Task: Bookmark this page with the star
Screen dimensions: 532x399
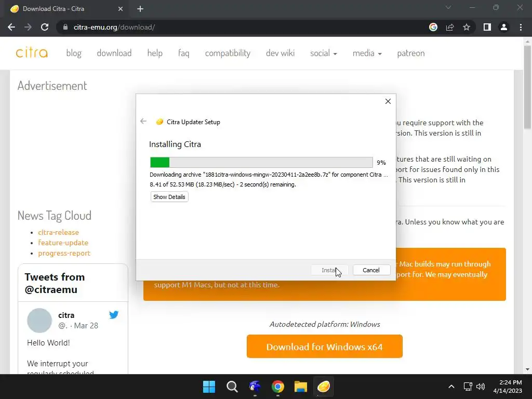Action: point(467,27)
